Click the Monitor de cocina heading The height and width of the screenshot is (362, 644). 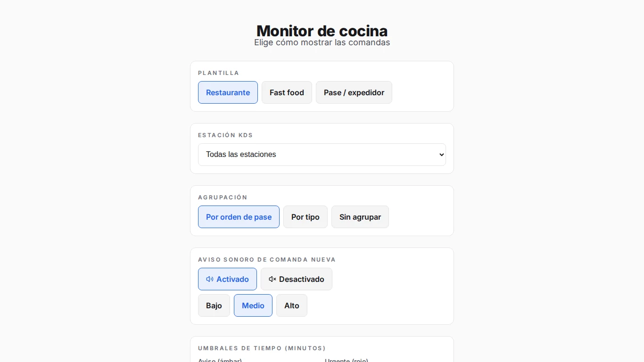pyautogui.click(x=322, y=31)
